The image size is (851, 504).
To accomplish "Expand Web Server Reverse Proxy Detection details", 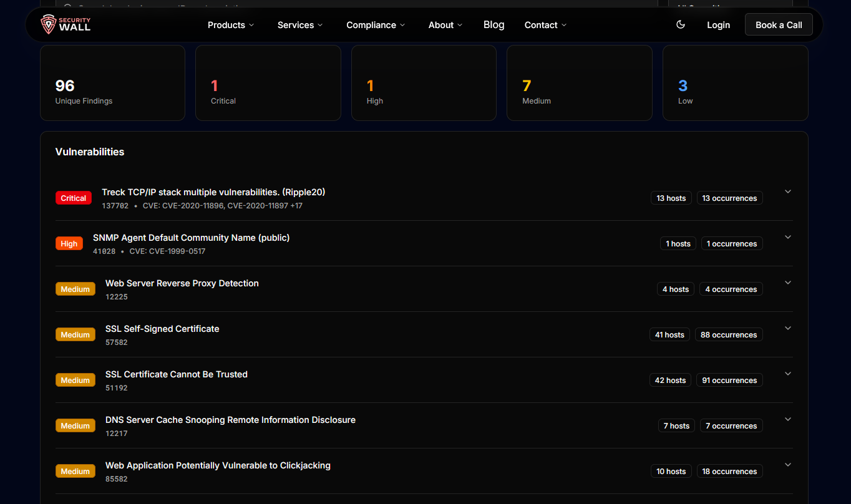I will click(x=787, y=283).
